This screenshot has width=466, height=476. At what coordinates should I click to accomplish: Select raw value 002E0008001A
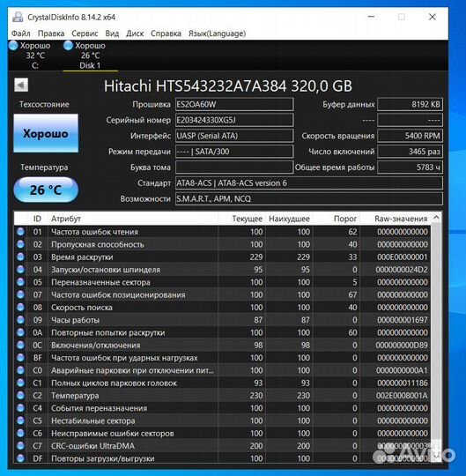402,396
